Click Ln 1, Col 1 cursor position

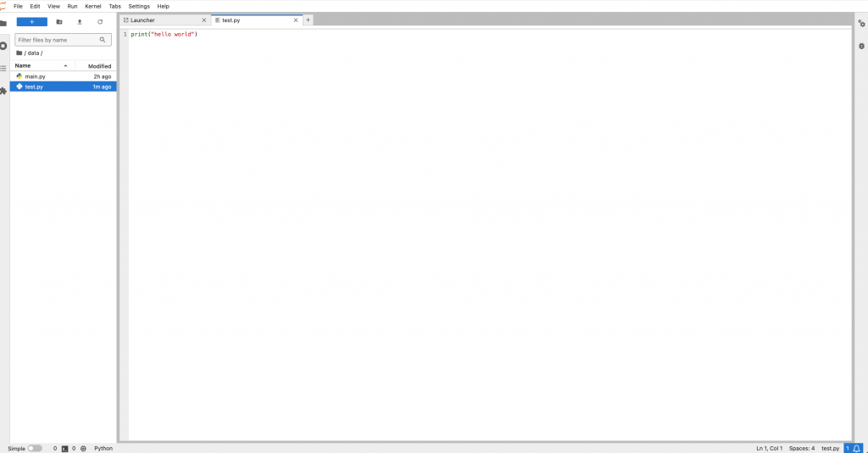(769, 449)
